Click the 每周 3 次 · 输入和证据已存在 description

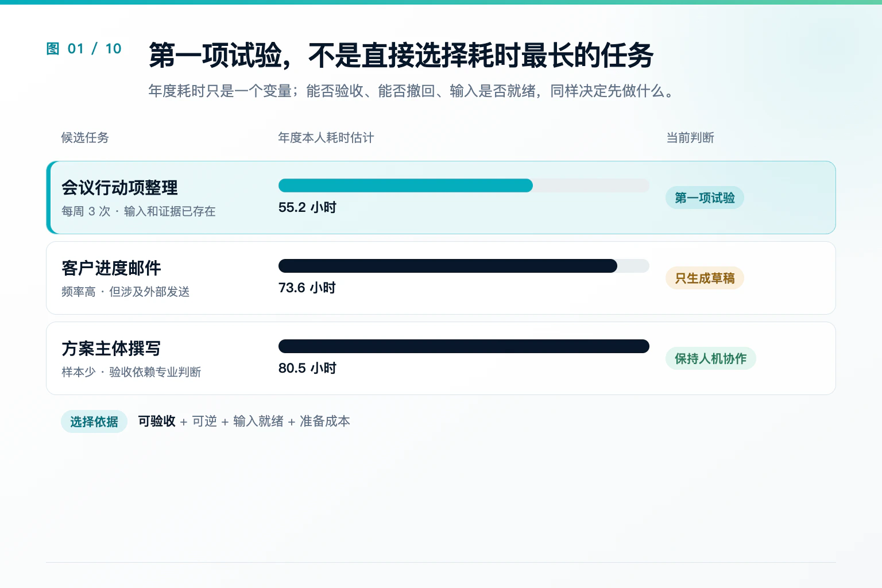click(138, 211)
